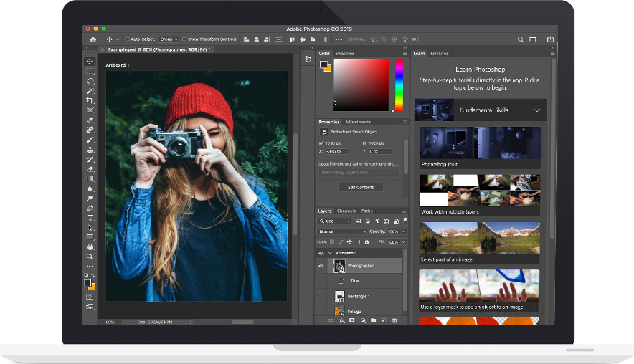Select the Frame tool
This screenshot has width=634, height=364.
(90, 110)
